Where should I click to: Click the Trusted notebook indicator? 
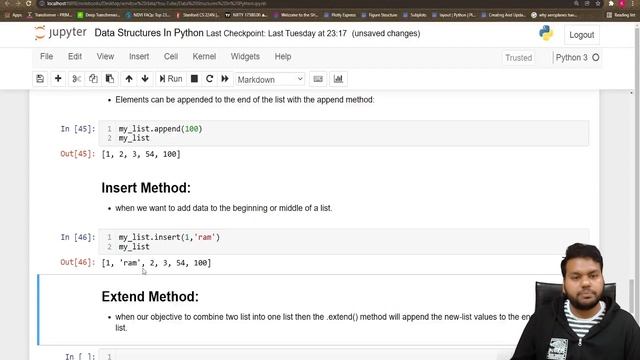click(518, 58)
